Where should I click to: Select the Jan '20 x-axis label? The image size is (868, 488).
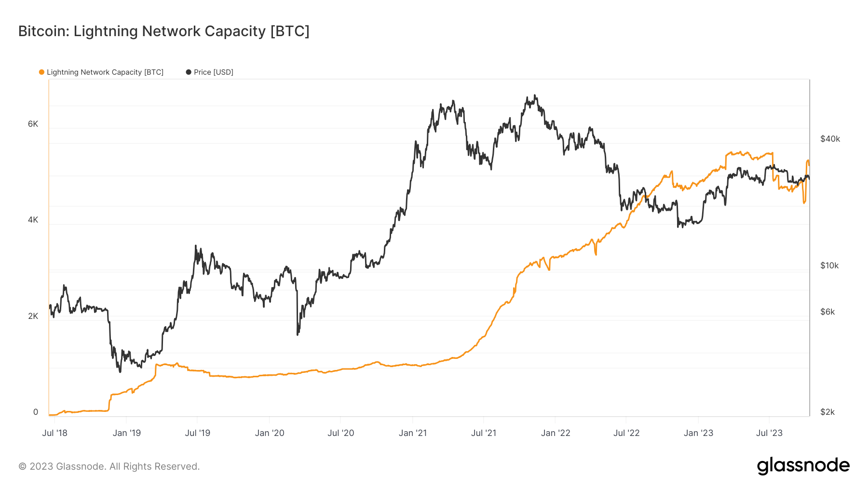click(270, 433)
